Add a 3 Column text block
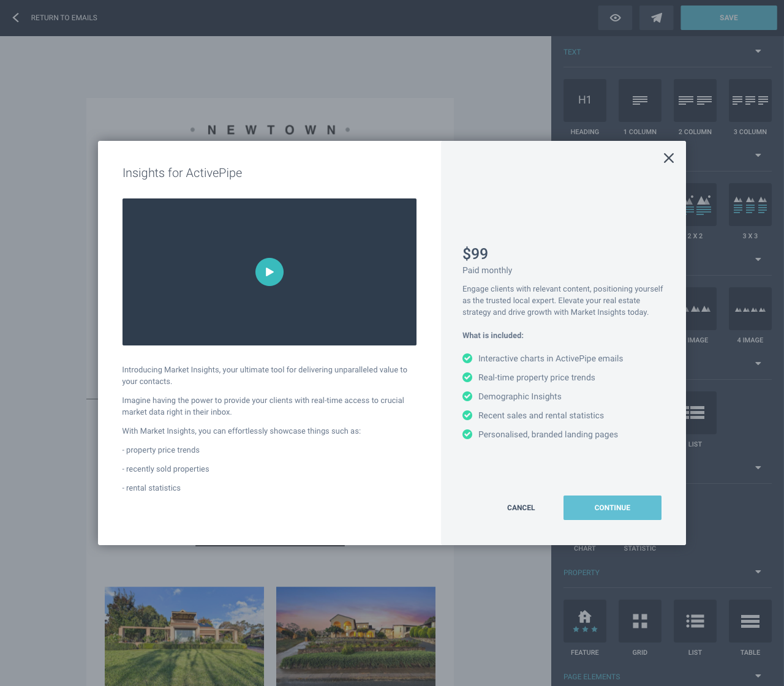Image resolution: width=784 pixels, height=686 pixels. click(x=750, y=100)
